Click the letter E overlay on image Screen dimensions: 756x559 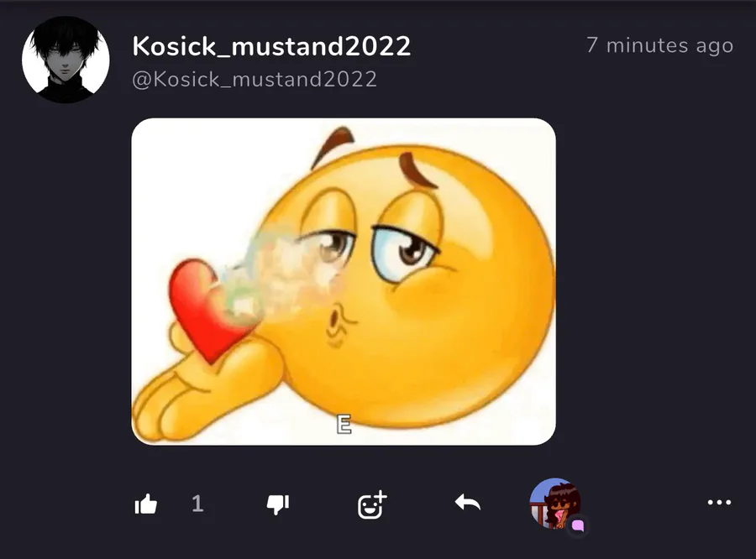click(344, 425)
